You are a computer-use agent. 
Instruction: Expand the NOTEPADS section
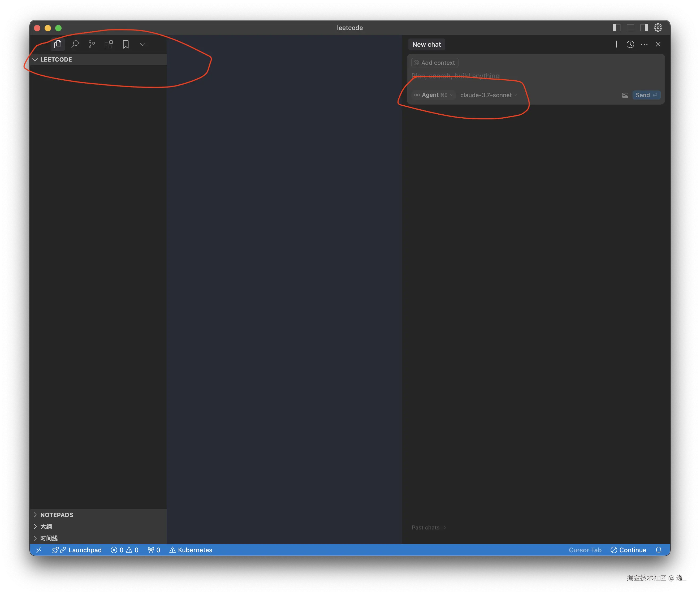tap(57, 515)
